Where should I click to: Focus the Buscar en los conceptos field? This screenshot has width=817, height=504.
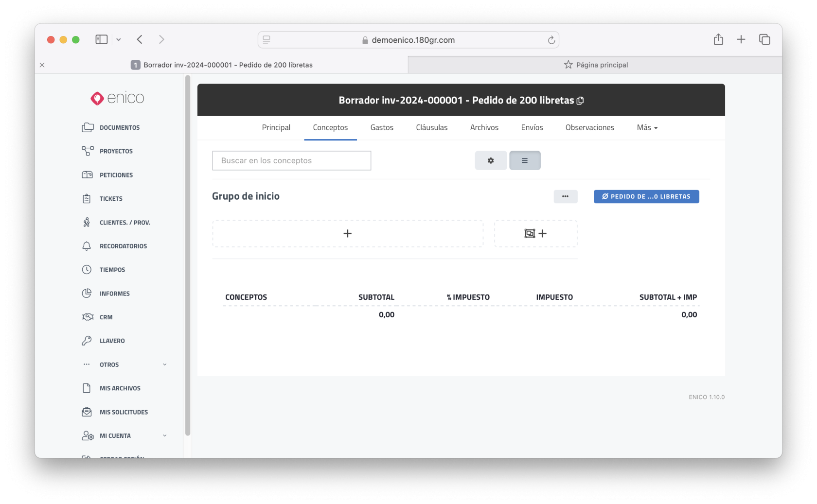(x=291, y=160)
